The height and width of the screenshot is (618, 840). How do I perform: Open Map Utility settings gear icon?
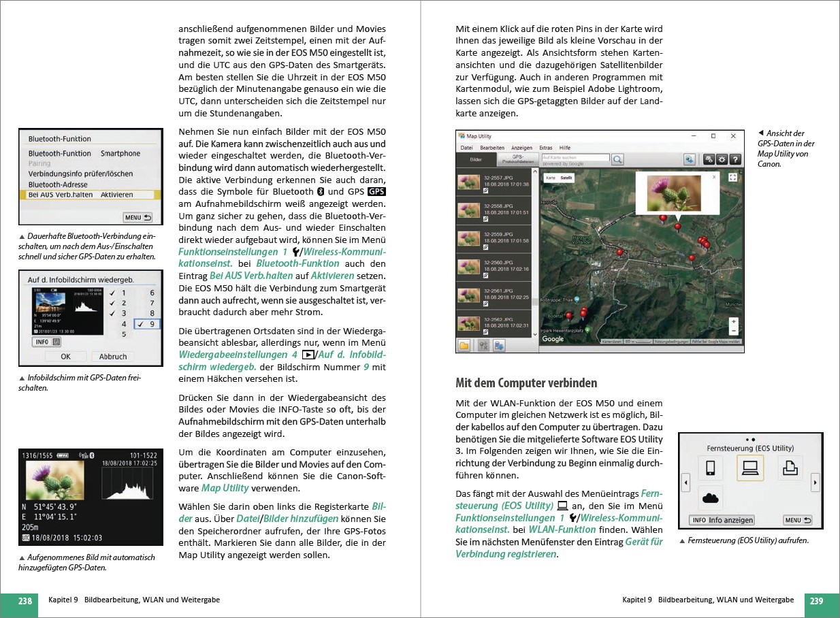point(722,159)
